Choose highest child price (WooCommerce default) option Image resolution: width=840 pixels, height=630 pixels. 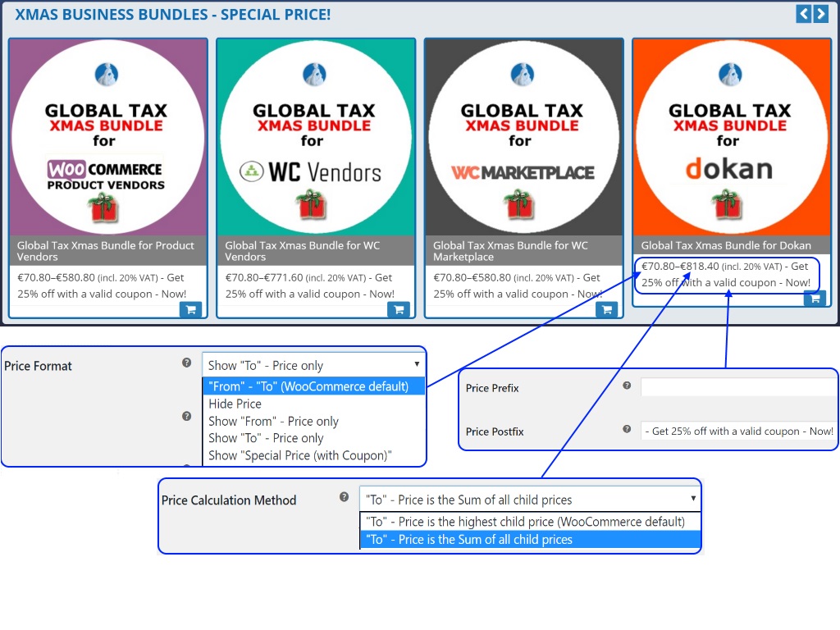[x=530, y=522]
